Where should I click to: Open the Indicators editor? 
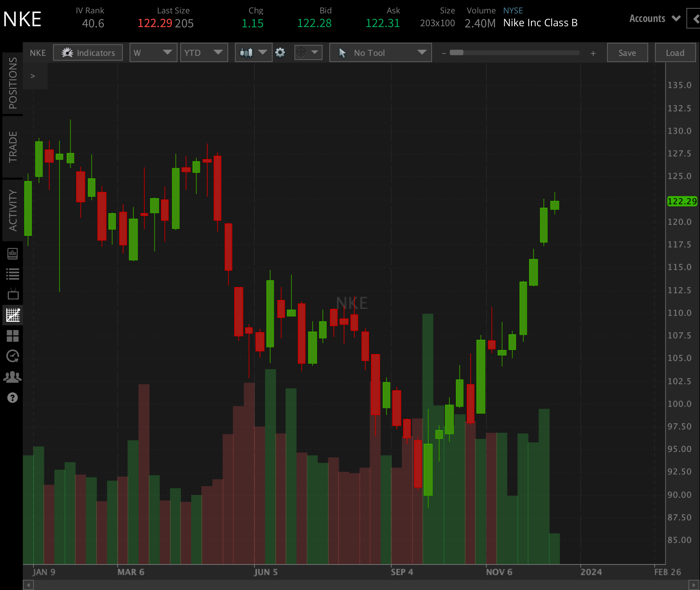pos(87,52)
